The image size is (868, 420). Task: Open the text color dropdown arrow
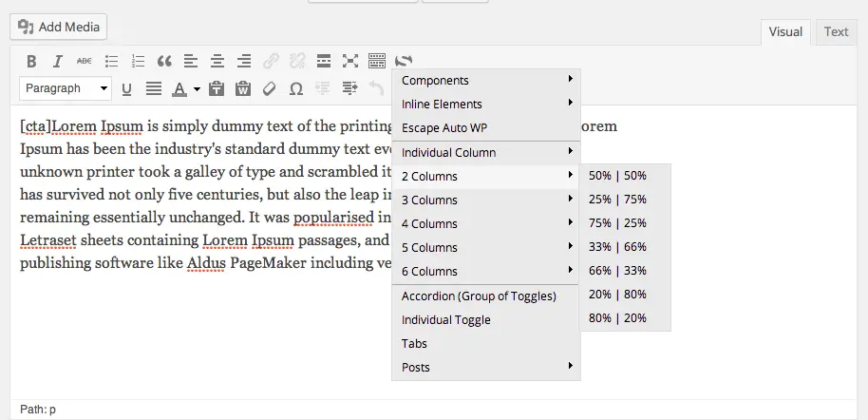(x=198, y=88)
